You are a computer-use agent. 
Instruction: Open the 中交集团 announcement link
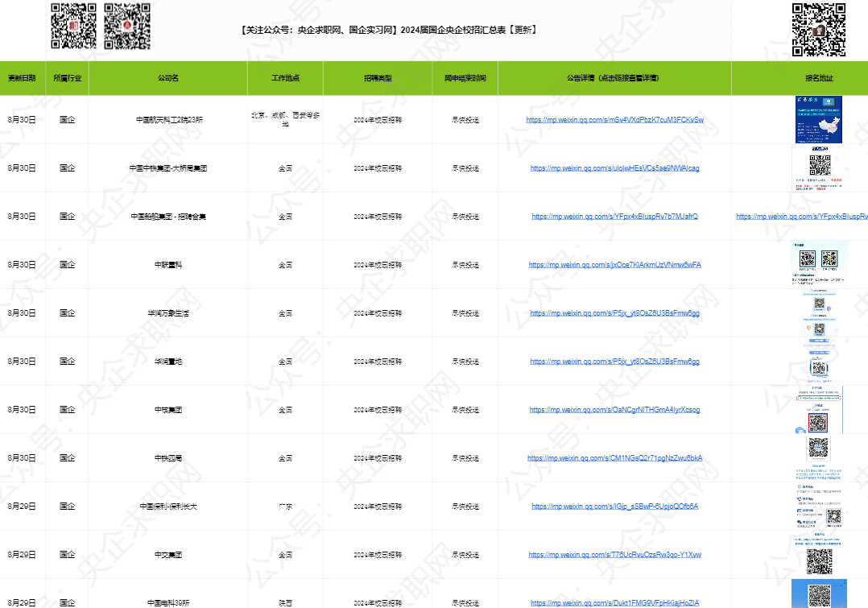614,554
